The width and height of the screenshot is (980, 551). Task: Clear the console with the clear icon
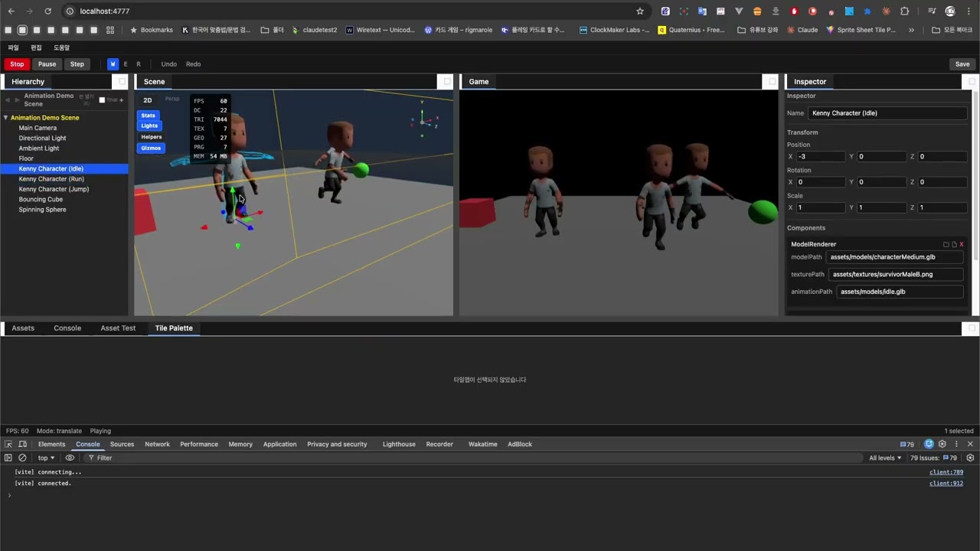(22, 458)
